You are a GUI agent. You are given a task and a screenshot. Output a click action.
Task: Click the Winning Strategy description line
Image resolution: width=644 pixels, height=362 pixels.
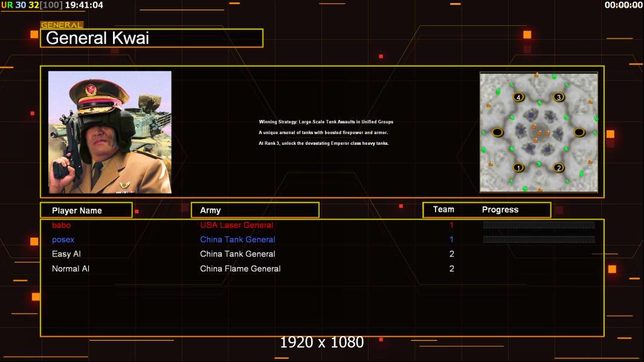(326, 122)
